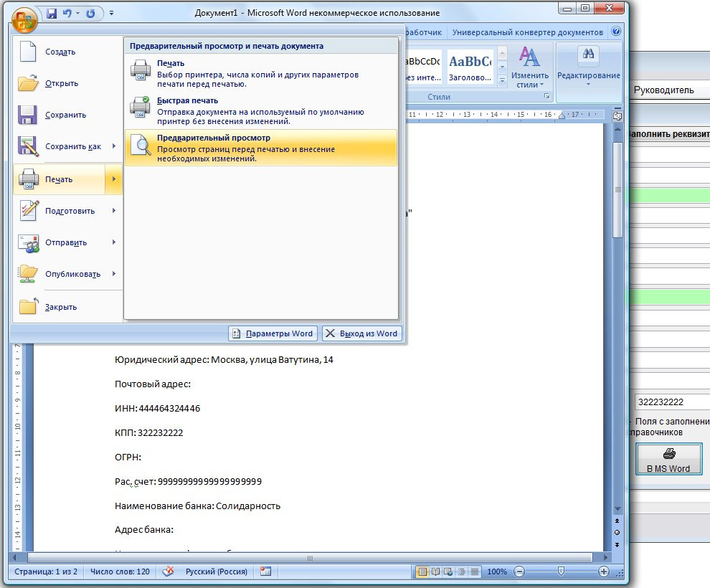This screenshot has height=588, width=710.
Task: Choose Открыть in the Office menu
Action: pos(68,83)
